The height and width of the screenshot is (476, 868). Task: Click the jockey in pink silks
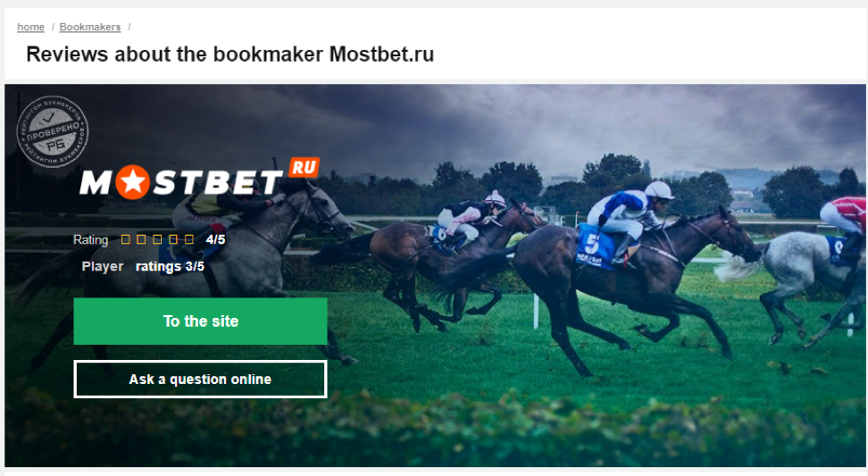(472, 214)
